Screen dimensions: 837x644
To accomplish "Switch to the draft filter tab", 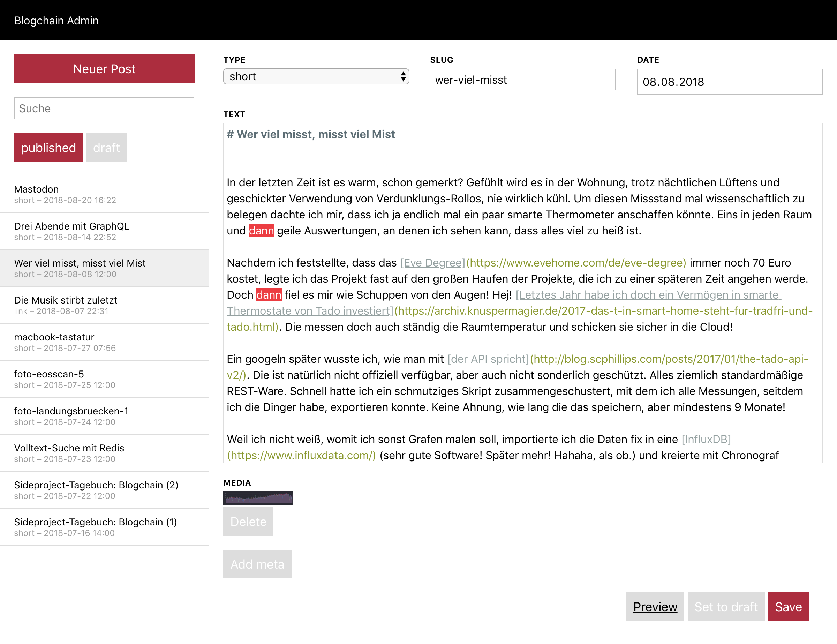I will tap(106, 148).
